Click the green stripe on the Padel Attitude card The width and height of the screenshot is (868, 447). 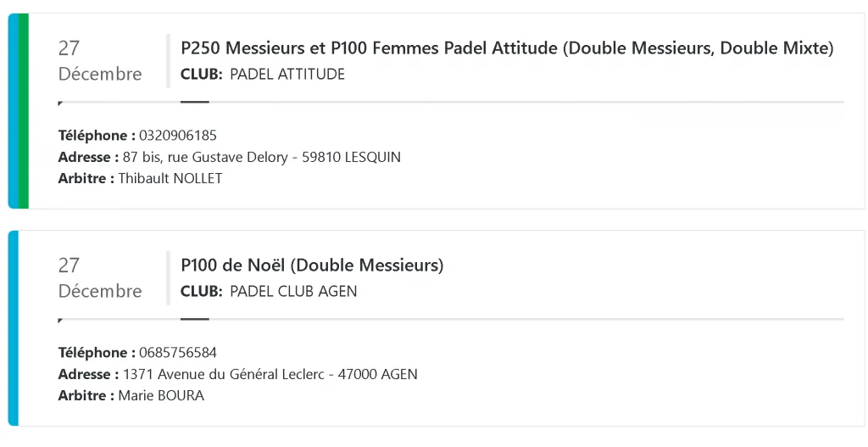(x=24, y=111)
